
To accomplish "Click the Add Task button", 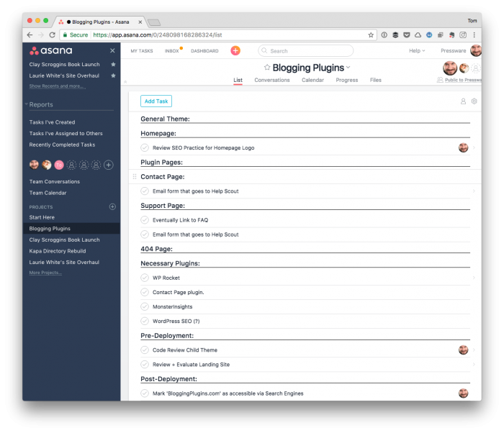I will (x=156, y=101).
